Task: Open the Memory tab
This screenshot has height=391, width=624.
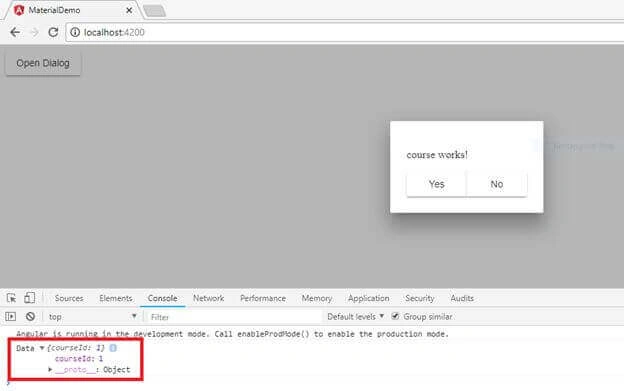Action: [317, 298]
